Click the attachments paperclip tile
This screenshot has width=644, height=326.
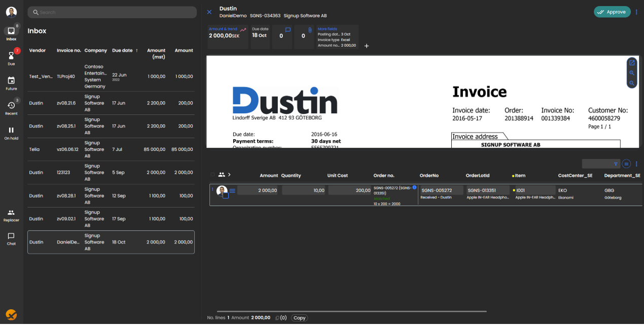point(304,37)
